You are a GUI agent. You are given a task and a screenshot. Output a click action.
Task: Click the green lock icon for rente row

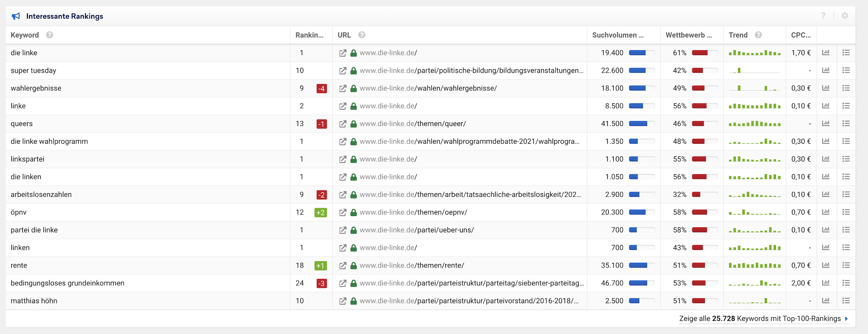[354, 265]
